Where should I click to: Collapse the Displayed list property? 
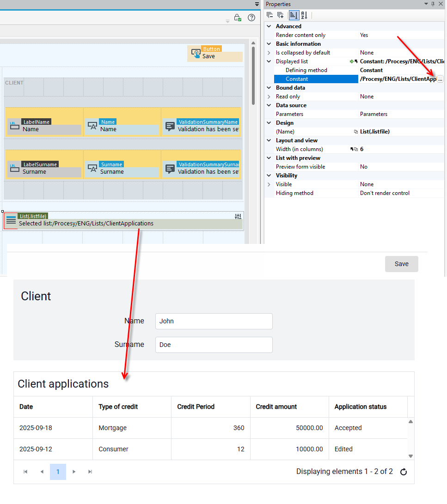coord(269,61)
